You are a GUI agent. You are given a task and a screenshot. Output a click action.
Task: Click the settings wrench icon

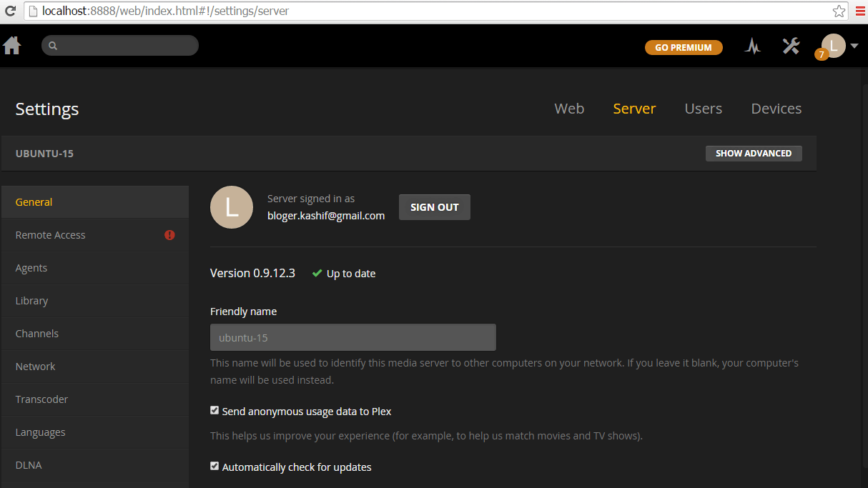click(791, 46)
